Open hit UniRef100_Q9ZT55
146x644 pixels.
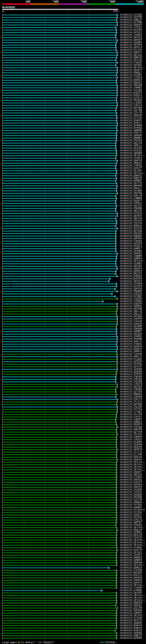131,17
